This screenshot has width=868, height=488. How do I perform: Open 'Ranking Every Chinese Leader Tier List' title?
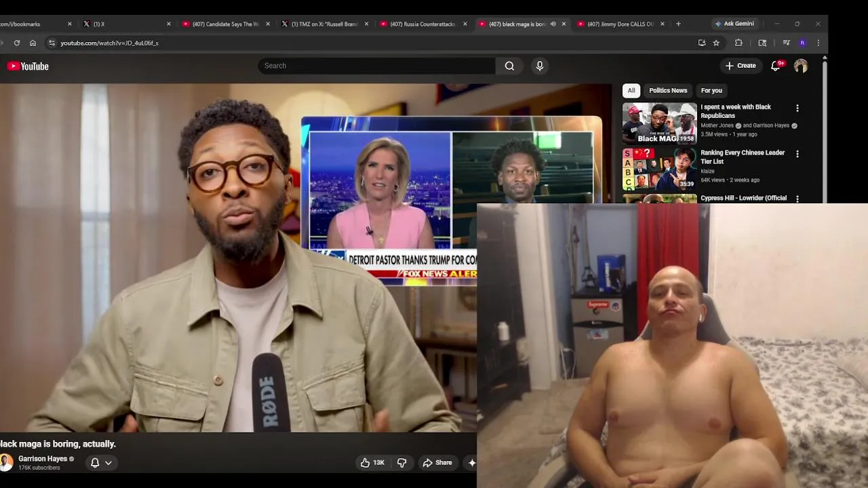pyautogui.click(x=743, y=157)
